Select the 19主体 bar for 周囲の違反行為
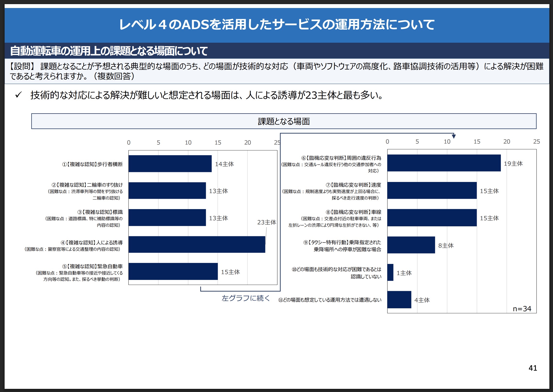Screen dimensions: 553x392 tap(444, 163)
